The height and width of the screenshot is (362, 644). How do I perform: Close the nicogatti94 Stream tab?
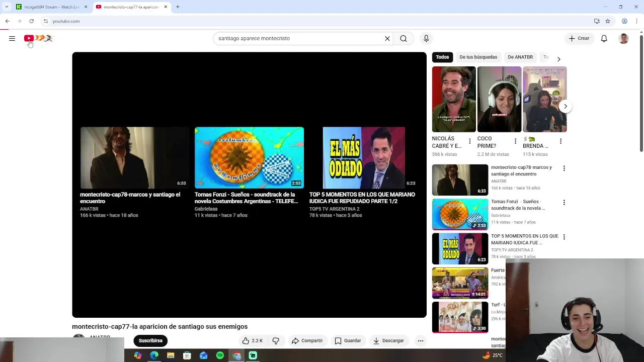(x=86, y=7)
